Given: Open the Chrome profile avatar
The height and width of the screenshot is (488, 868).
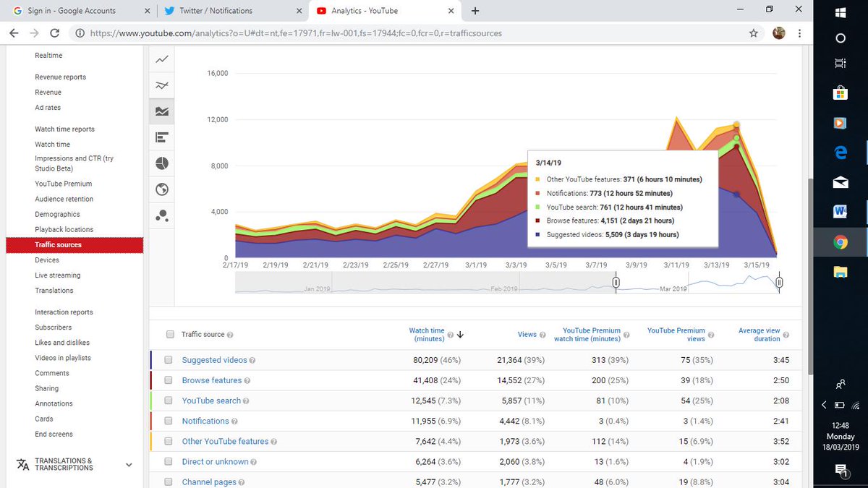Looking at the screenshot, I should (x=779, y=33).
